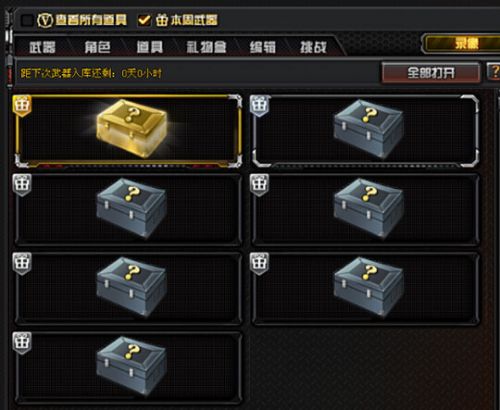Select the 挑战 tab
The height and width of the screenshot is (410, 500).
tap(313, 47)
